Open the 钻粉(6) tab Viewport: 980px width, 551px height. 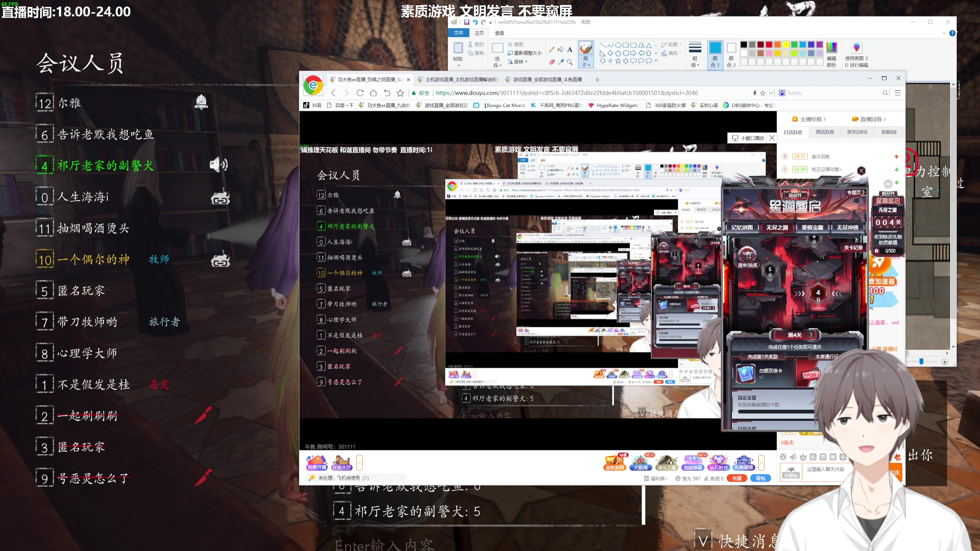pos(889,132)
